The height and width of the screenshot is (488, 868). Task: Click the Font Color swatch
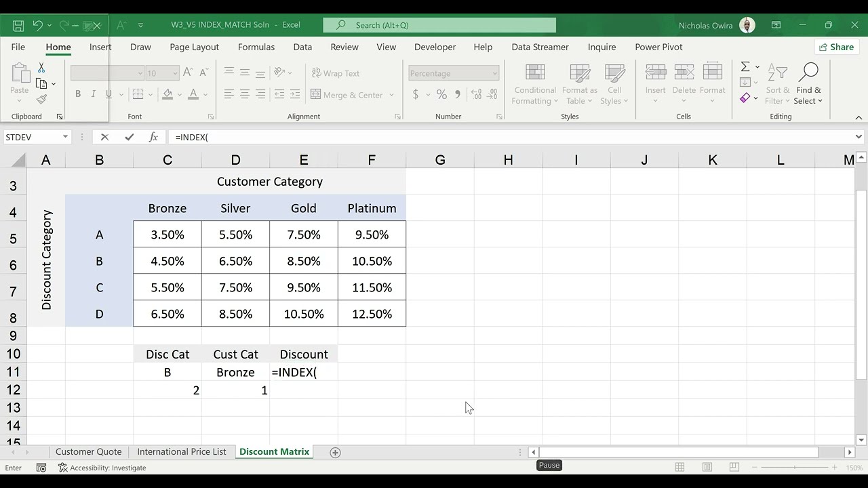193,95
